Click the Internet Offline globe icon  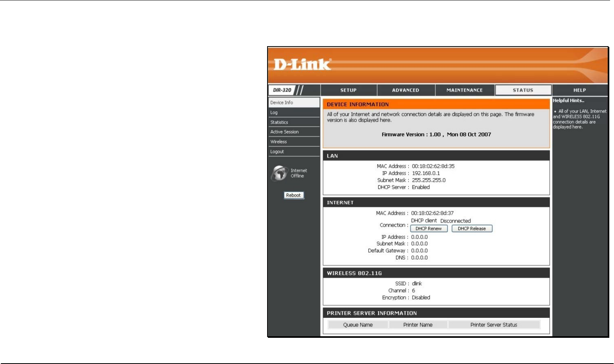click(x=279, y=173)
